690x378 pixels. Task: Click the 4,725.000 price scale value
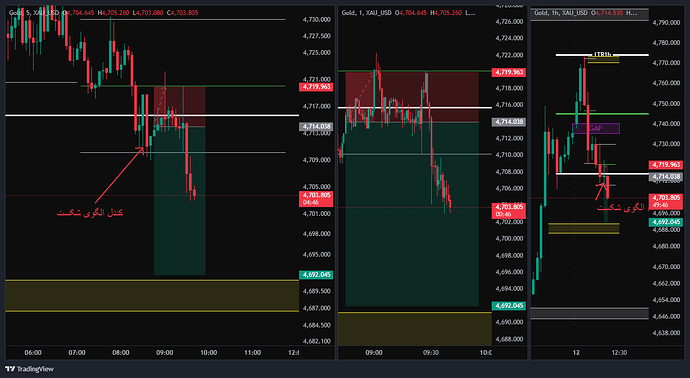tap(317, 53)
